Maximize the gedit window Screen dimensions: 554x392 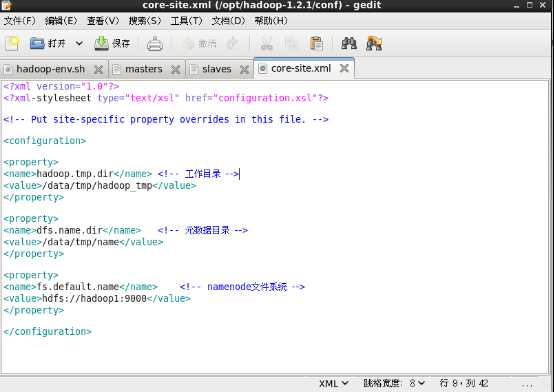530,5
